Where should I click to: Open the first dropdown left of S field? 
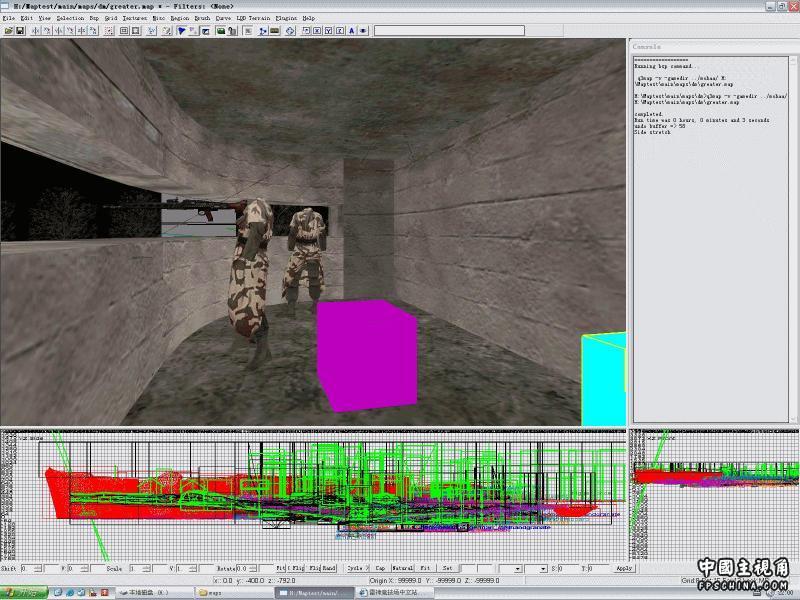pos(512,568)
